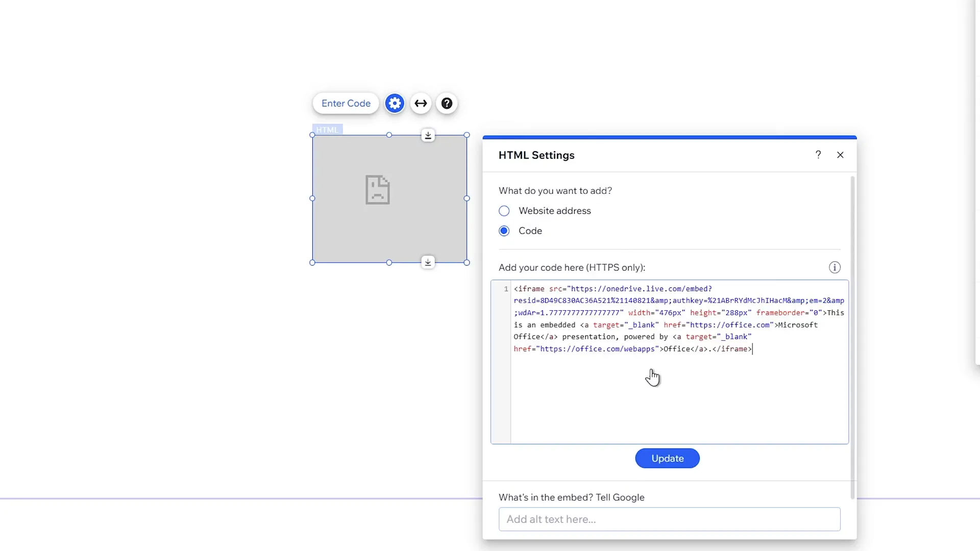Click the stretch double-arrow icon
Image resolution: width=980 pixels, height=551 pixels.
pyautogui.click(x=421, y=104)
